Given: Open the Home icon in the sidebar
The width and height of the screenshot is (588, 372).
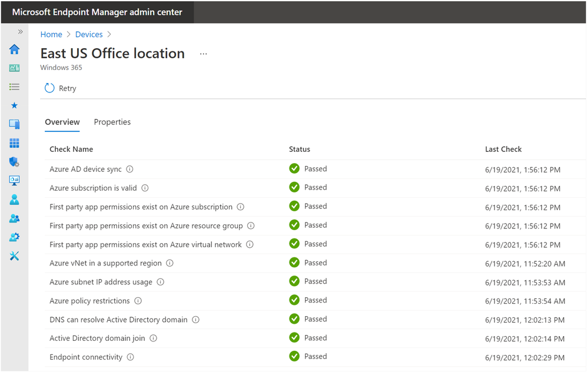Looking at the screenshot, I should pos(14,49).
